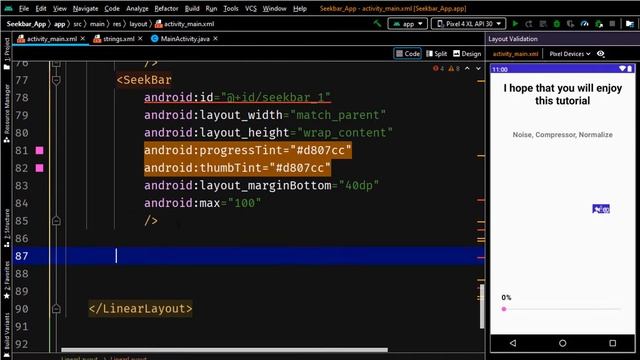Open the Tools menu

(x=231, y=8)
